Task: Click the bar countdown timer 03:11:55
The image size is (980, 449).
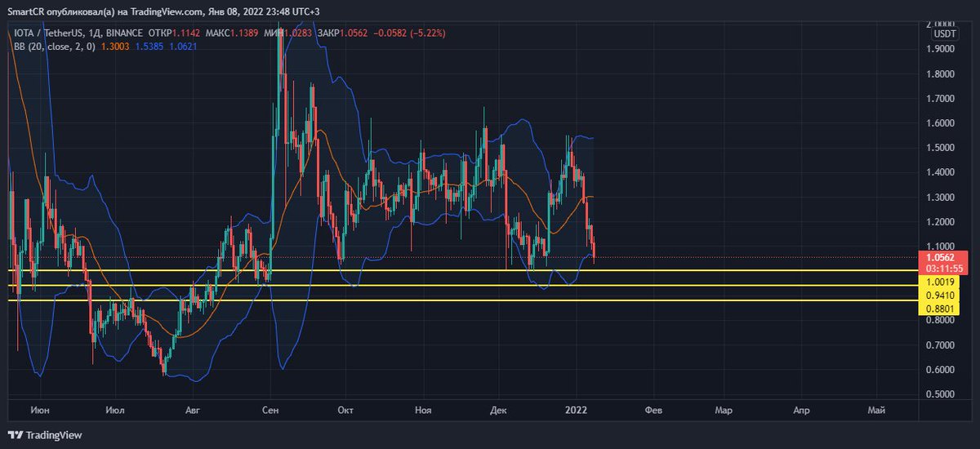Action: point(945,268)
